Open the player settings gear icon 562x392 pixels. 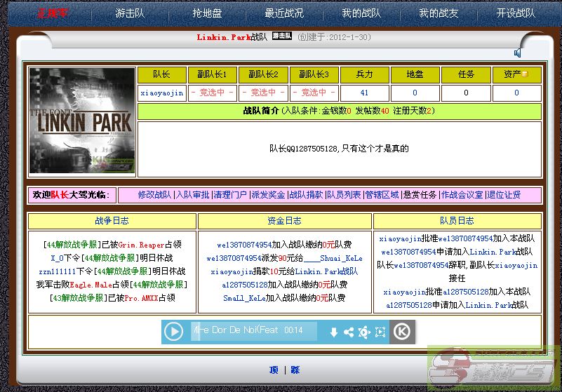point(363,332)
